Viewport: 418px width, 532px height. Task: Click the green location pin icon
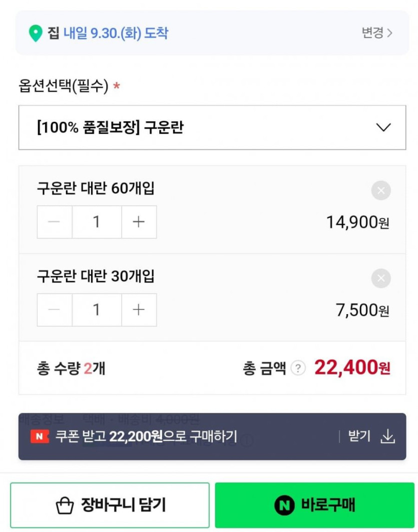pos(35,34)
